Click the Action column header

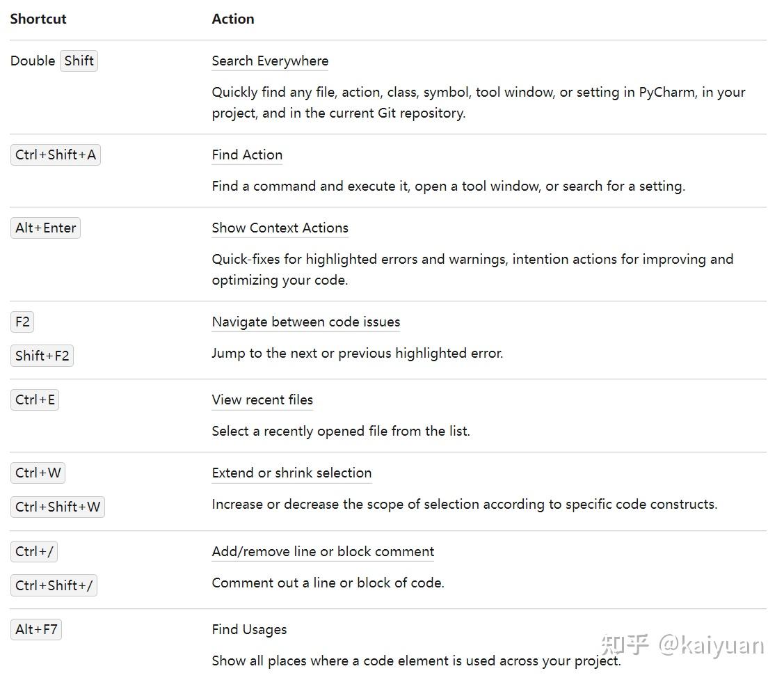click(233, 19)
